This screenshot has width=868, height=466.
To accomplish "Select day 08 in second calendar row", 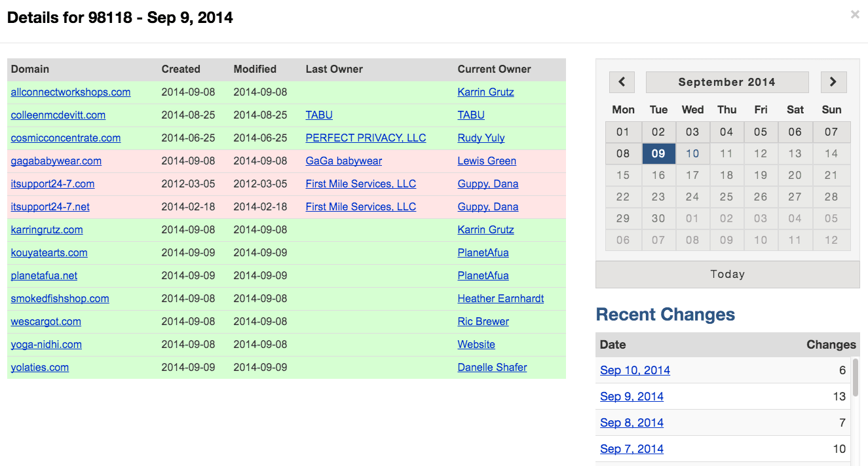I will pyautogui.click(x=623, y=153).
